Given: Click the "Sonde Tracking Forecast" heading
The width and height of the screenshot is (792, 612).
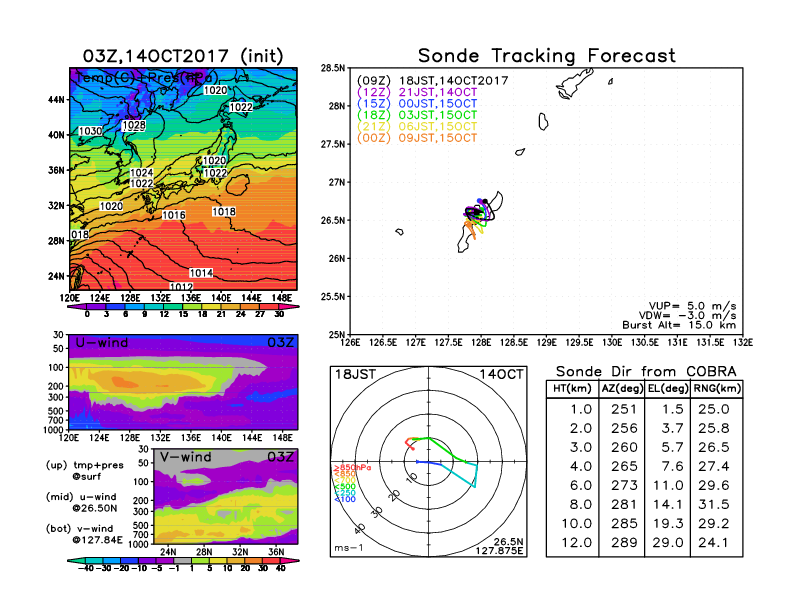Looking at the screenshot, I should tap(547, 55).
